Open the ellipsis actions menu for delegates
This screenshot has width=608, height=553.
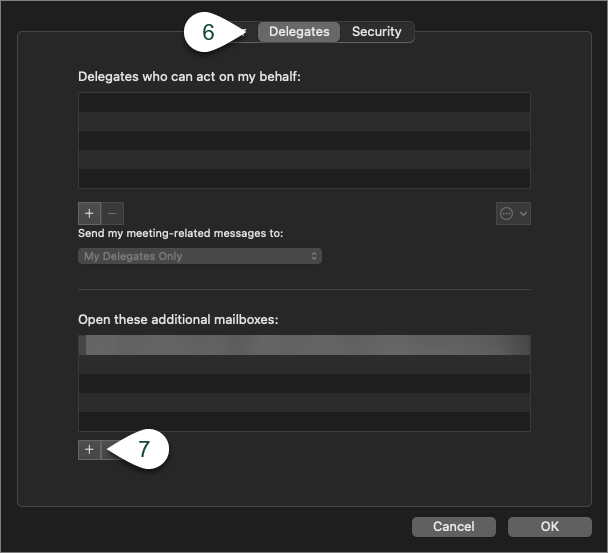tap(513, 214)
